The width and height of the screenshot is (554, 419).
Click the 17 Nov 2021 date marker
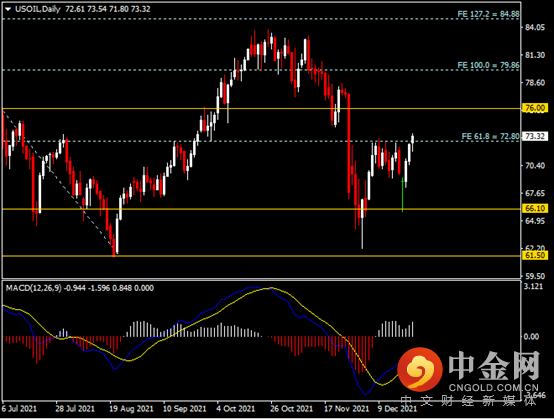(x=346, y=409)
